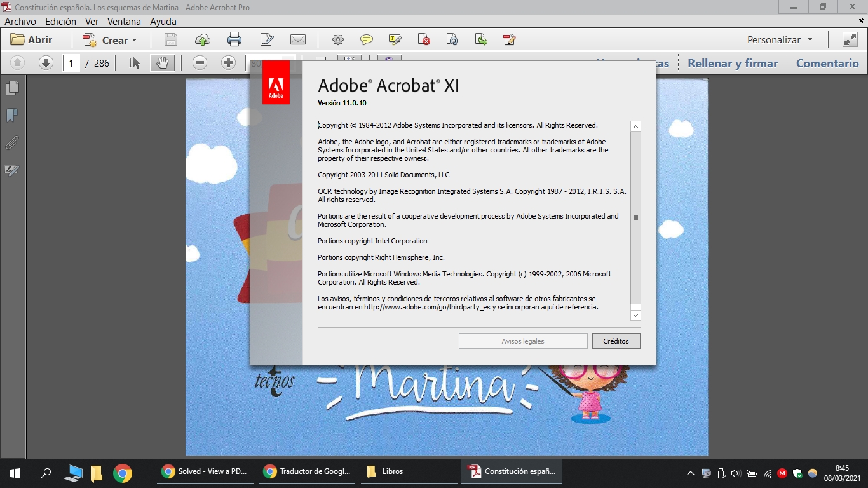Open the Rellenar y firmar panel
Image resolution: width=868 pixels, height=488 pixels.
[x=733, y=63]
